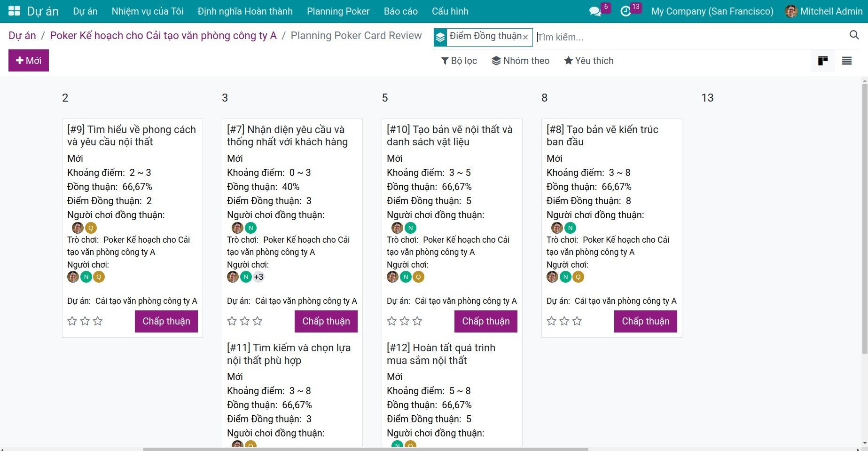Remove the Điểm Đồng thuận group facet
868x451 pixels.
(x=525, y=37)
